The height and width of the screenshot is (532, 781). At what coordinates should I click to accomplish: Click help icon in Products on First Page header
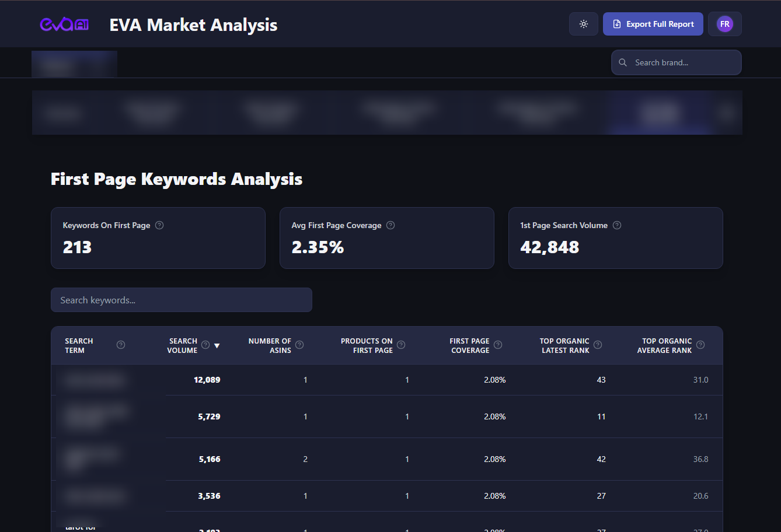click(x=401, y=345)
